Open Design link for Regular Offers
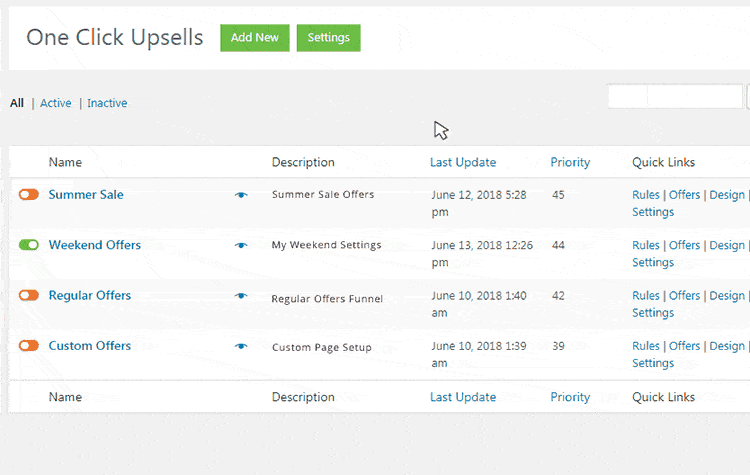This screenshot has height=475, width=750. coord(727,295)
